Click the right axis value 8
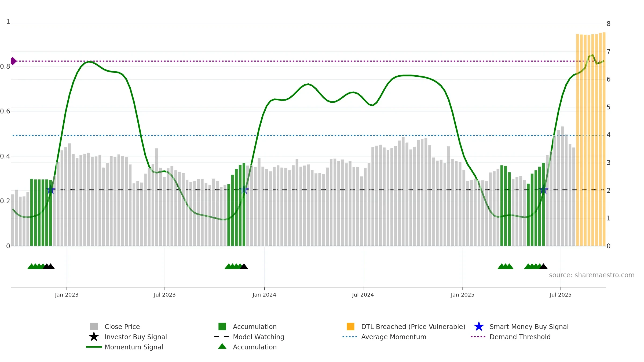Screen dimensions: 644x362 point(609,24)
